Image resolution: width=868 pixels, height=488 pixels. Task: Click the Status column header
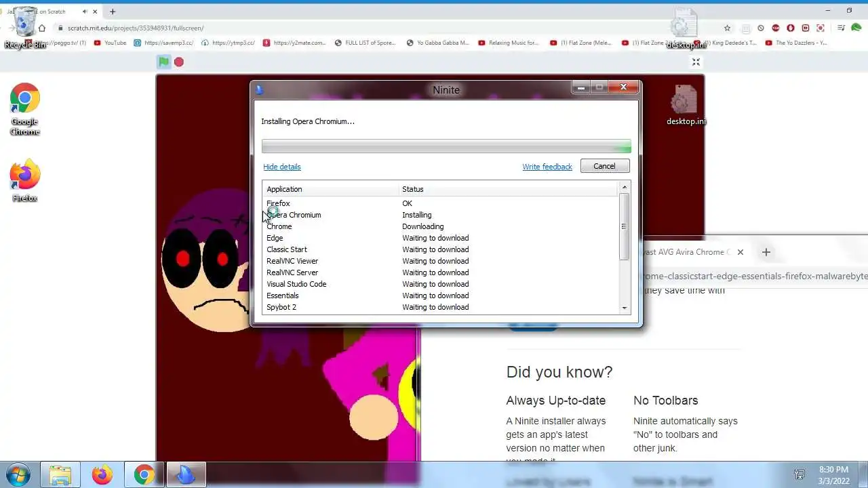tap(509, 189)
